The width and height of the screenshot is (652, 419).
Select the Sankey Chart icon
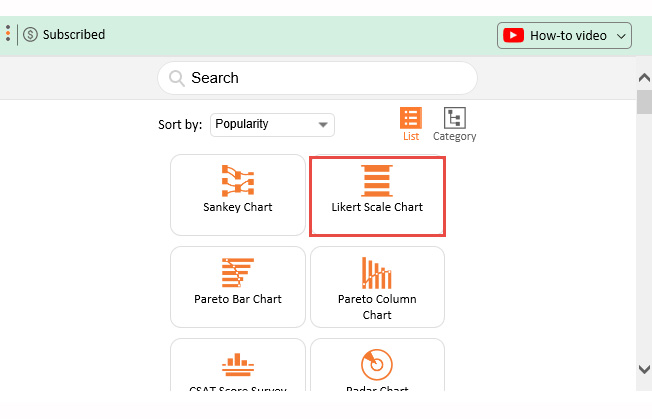(237, 180)
